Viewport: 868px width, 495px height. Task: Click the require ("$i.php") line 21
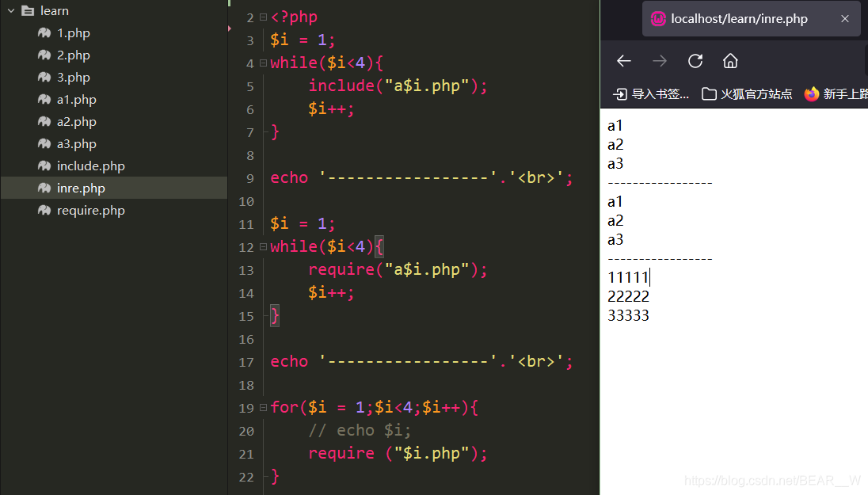[x=398, y=454]
